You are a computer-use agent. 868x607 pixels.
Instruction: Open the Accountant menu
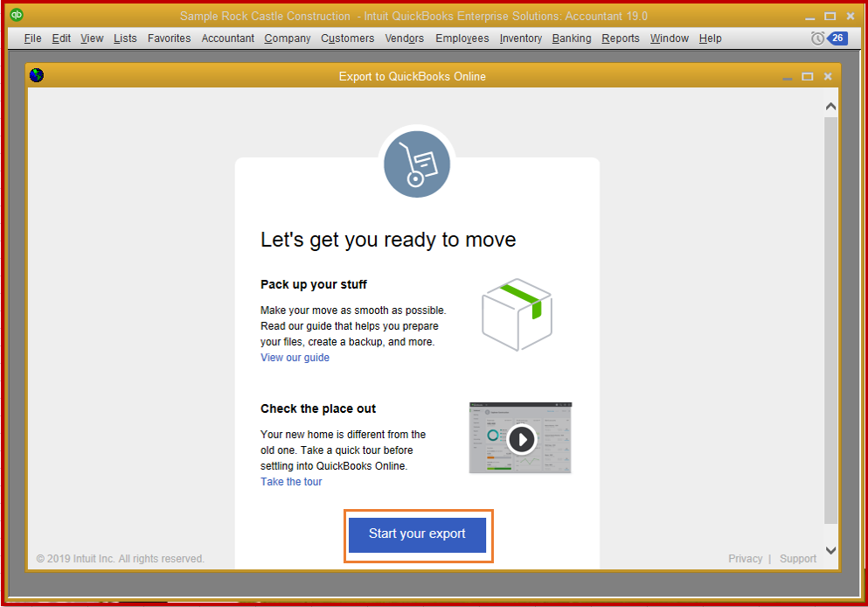click(227, 38)
